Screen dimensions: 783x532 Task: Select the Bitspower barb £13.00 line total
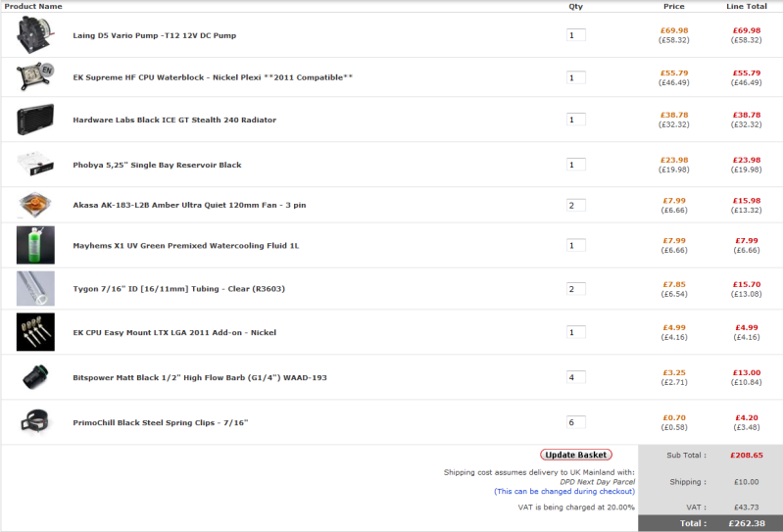click(x=747, y=373)
